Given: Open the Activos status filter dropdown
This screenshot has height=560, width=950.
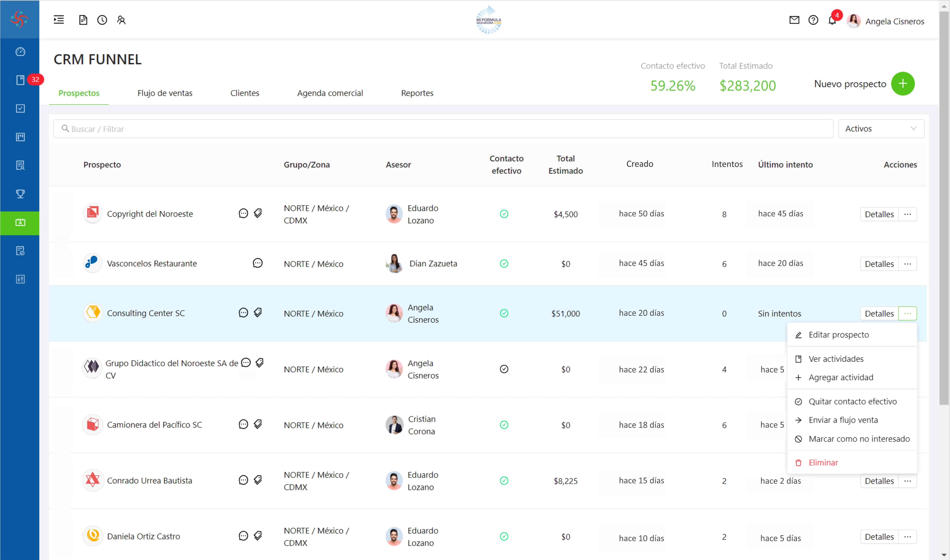Looking at the screenshot, I should 881,129.
